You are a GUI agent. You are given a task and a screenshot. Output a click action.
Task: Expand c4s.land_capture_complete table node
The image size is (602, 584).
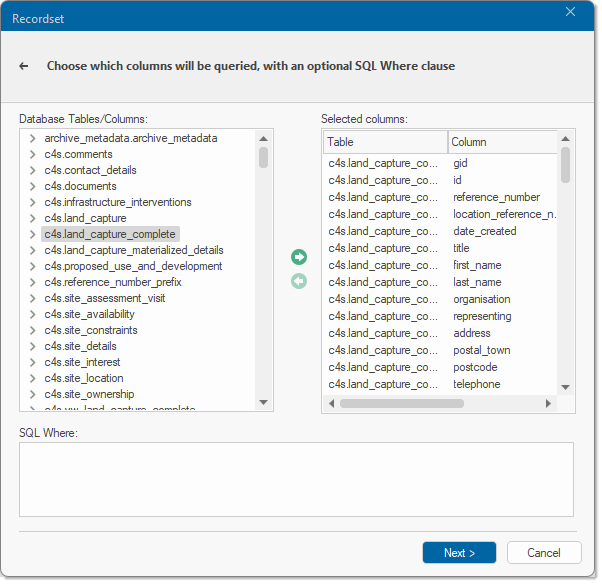pos(33,234)
